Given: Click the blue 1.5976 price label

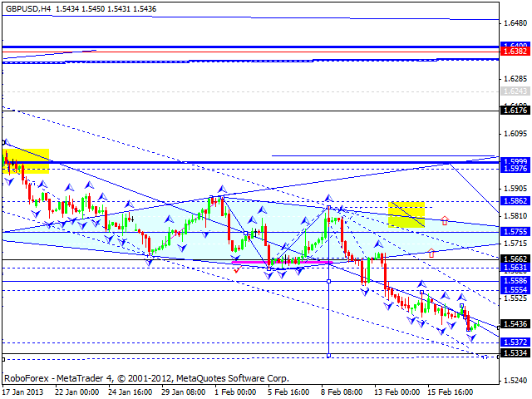Looking at the screenshot, I should 515,169.
